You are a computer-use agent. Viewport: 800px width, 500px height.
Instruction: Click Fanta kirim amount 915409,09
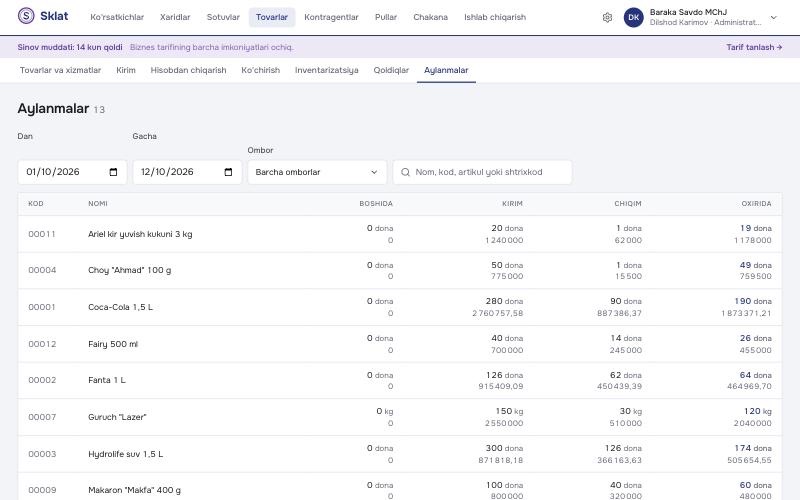(501, 387)
